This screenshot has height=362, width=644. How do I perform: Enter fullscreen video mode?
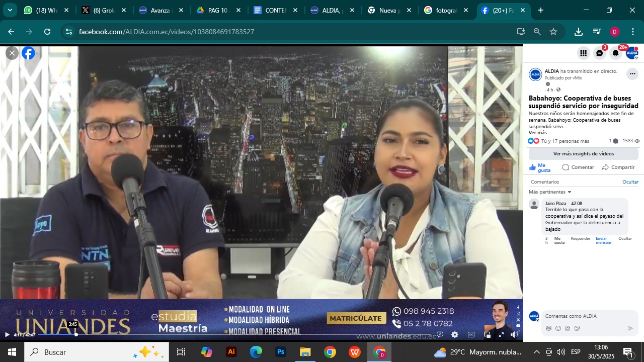501,334
